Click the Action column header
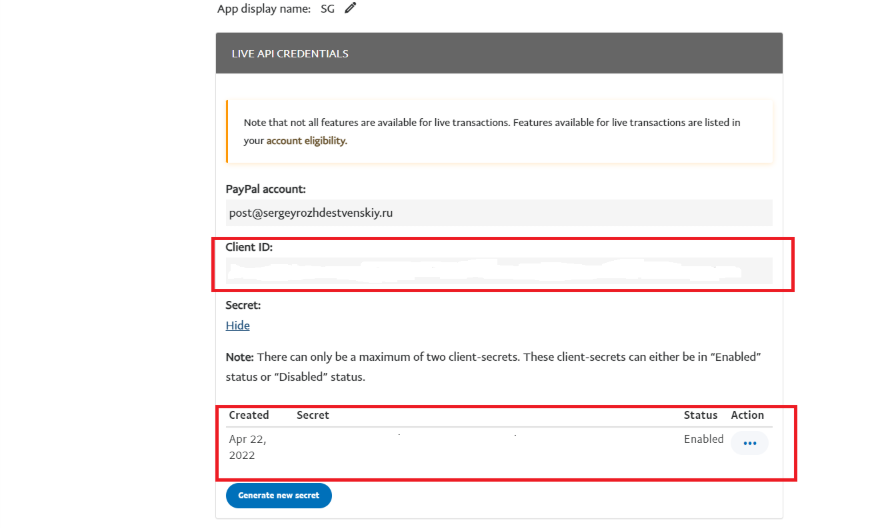The image size is (891, 528). [x=747, y=415]
